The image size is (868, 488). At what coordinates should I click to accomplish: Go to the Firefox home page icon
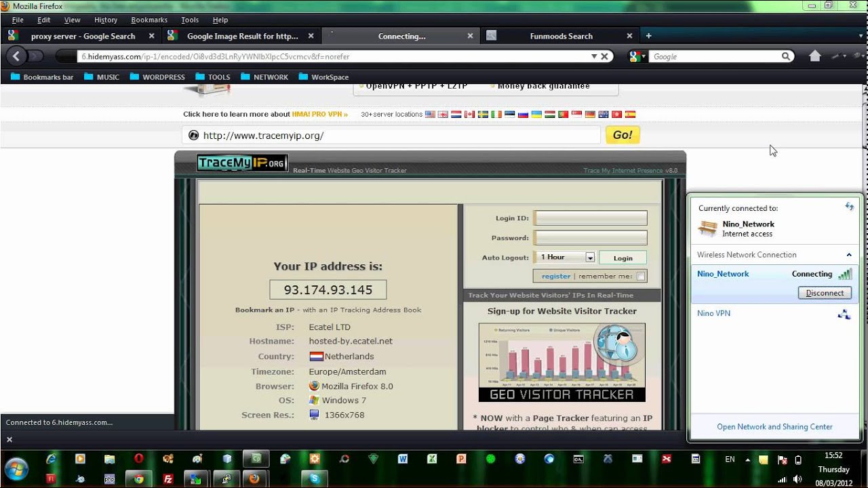[815, 56]
